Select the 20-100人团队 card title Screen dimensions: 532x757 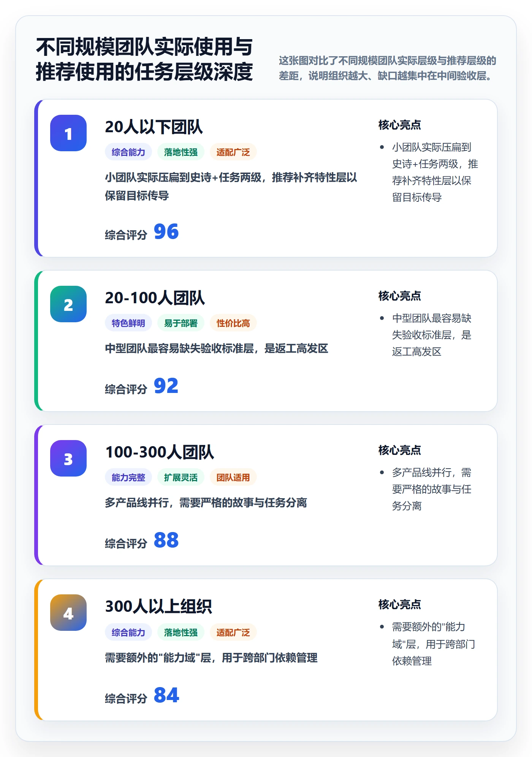point(155,298)
